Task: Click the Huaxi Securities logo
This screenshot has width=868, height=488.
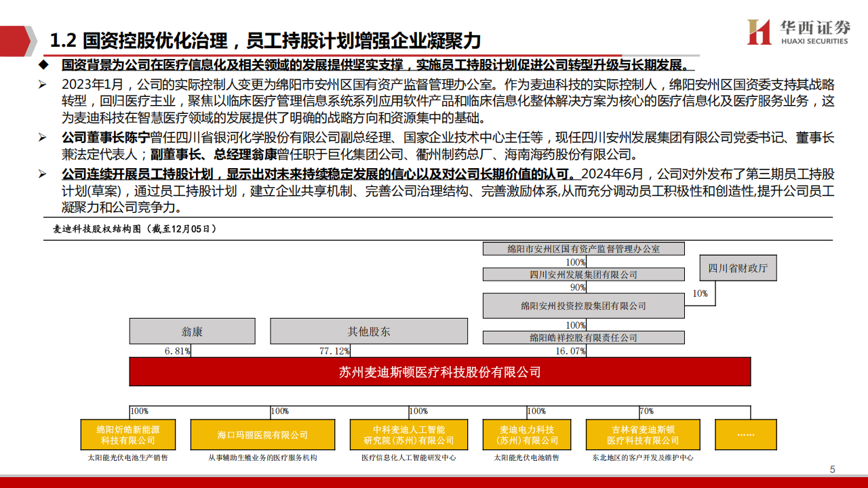Action: coord(798,32)
